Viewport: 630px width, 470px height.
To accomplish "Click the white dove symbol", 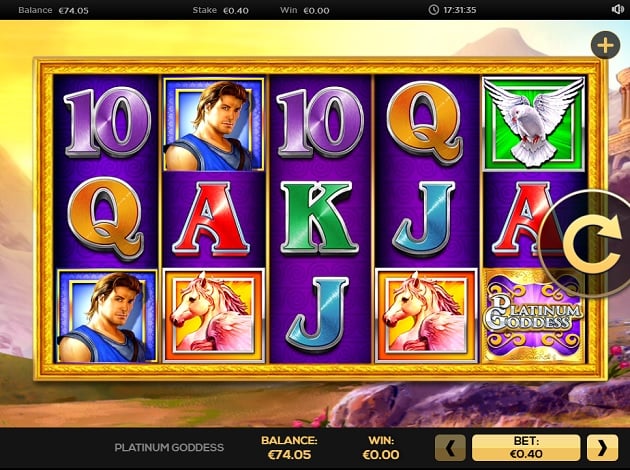I will [x=534, y=123].
